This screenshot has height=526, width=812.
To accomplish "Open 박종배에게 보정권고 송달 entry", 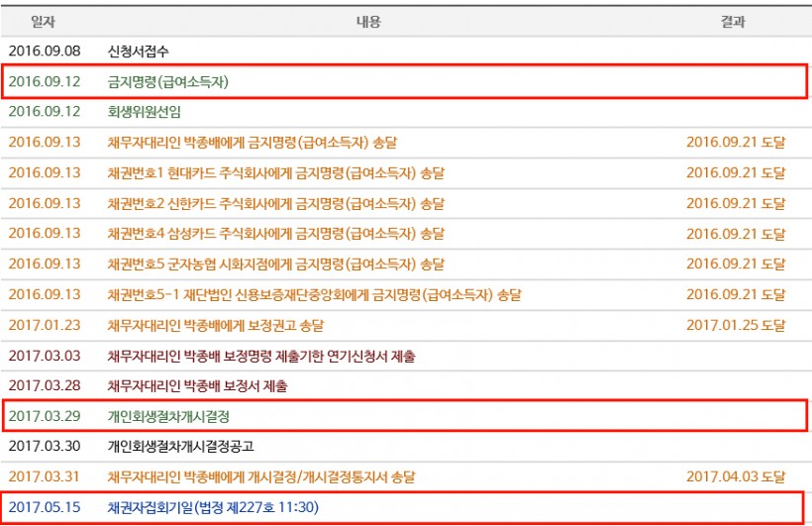I will point(216,325).
